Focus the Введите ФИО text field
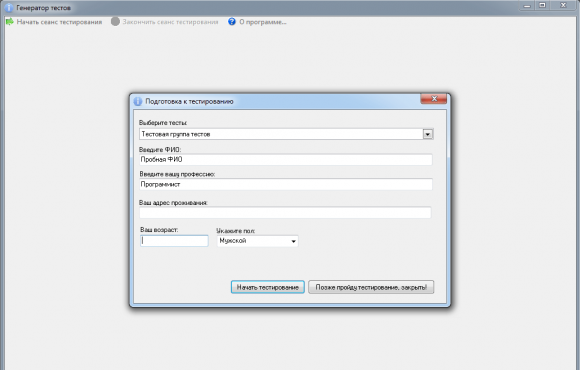Image resolution: width=580 pixels, height=370 pixels. pos(286,159)
